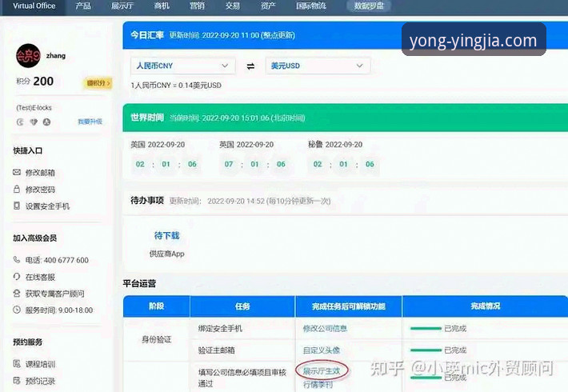This screenshot has height=392, width=568.
Task: Click the 待下载 to-do item
Action: coord(166,236)
